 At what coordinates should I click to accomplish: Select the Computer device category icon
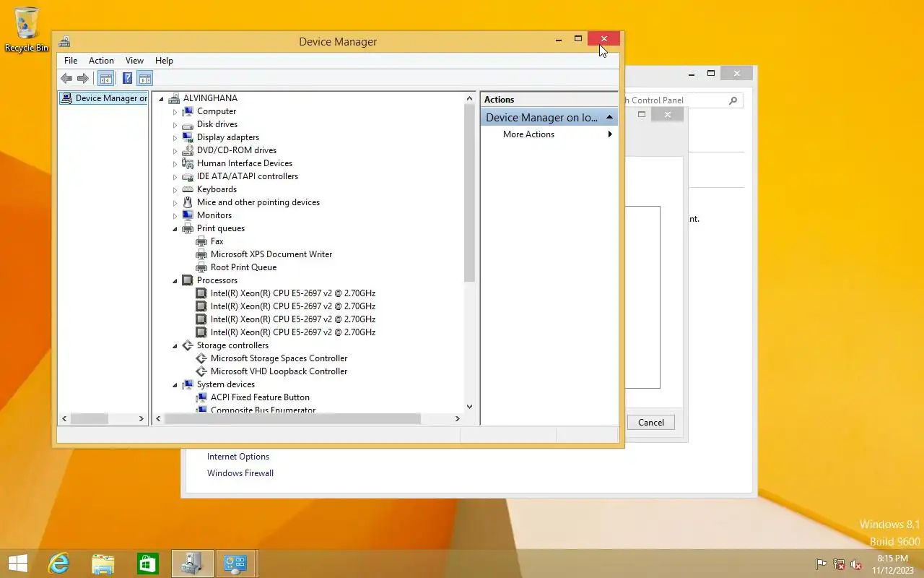click(x=188, y=111)
